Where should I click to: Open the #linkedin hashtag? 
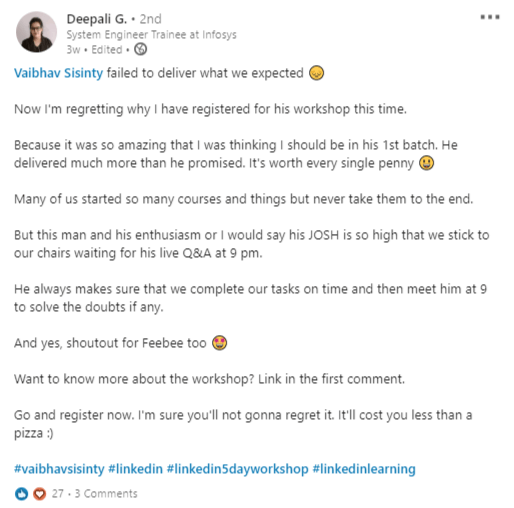[x=136, y=469]
